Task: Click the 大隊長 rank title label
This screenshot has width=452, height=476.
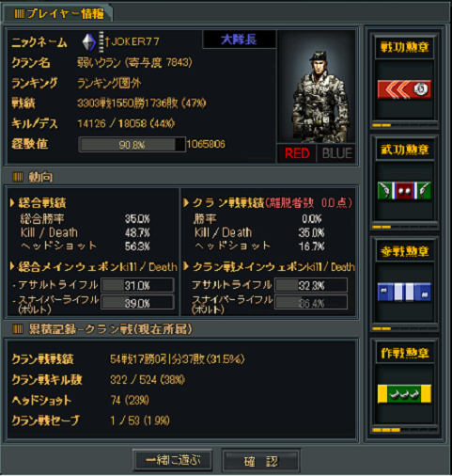Action: click(240, 40)
